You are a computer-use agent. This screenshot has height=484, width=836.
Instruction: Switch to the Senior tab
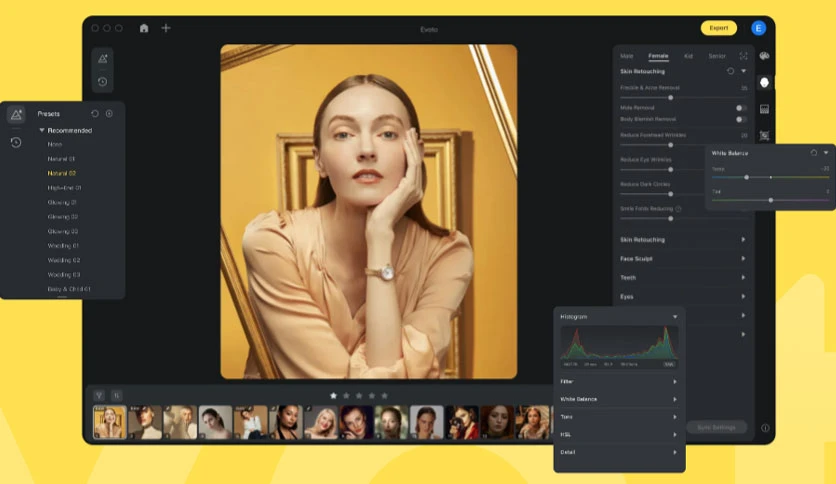point(717,56)
